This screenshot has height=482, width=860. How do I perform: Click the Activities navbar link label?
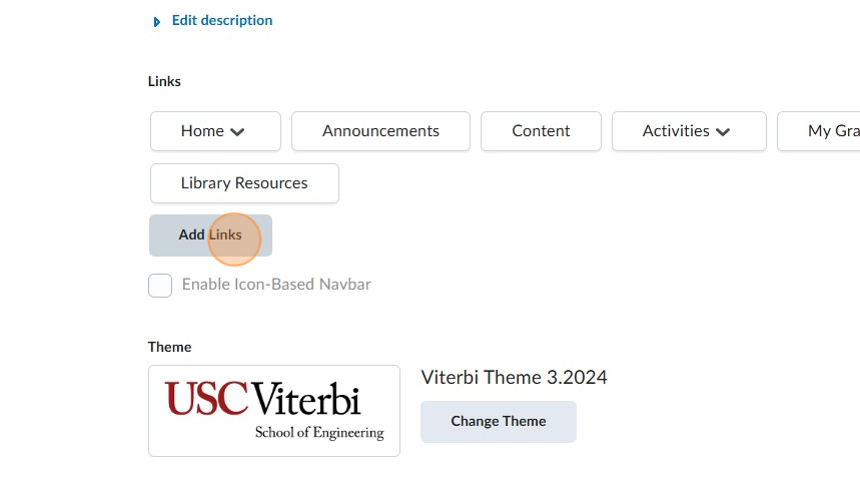pos(675,131)
